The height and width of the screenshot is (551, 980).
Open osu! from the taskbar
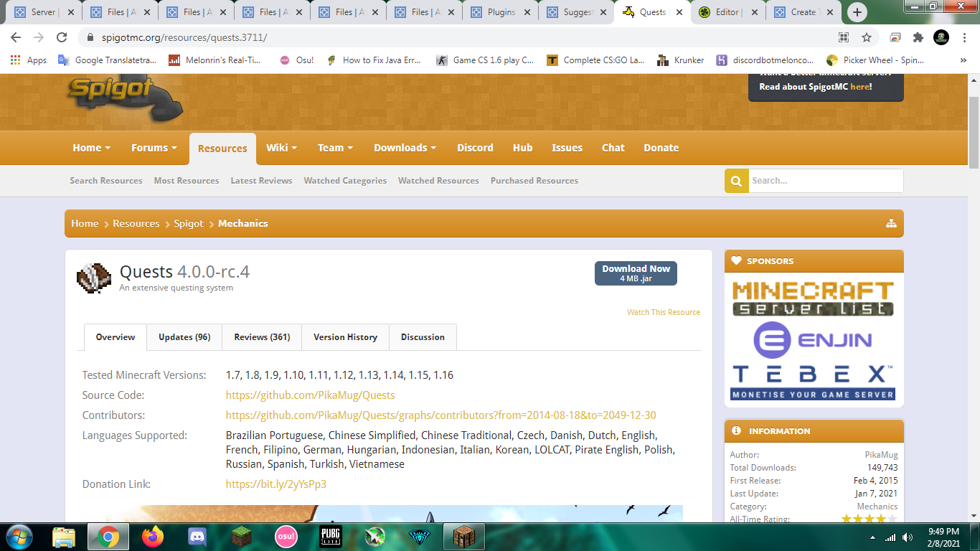point(286,537)
